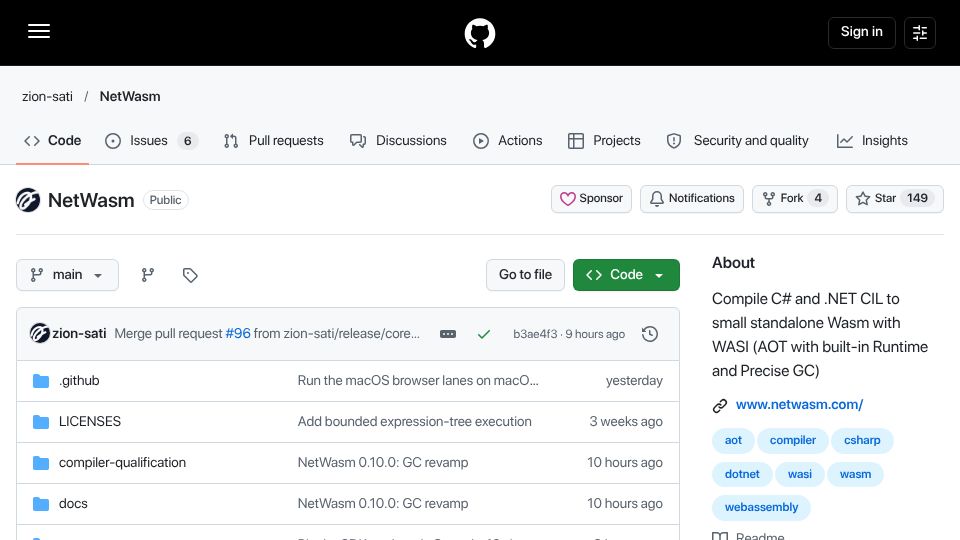
Task: Open the hamburger navigation menu
Action: pos(39,32)
